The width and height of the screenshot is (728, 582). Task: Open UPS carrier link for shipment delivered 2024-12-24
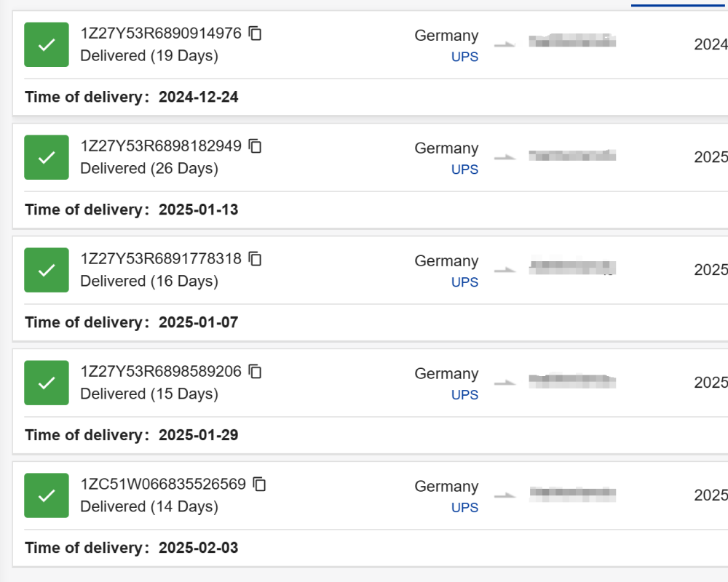[x=464, y=57]
